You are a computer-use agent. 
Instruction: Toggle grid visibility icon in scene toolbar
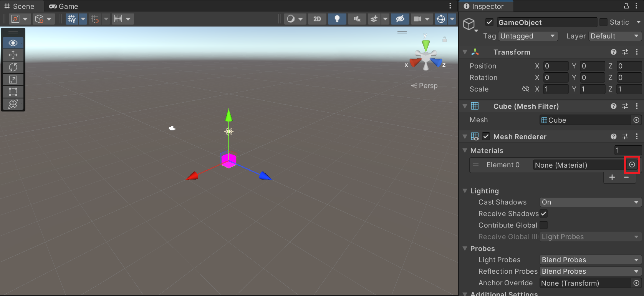click(x=72, y=19)
